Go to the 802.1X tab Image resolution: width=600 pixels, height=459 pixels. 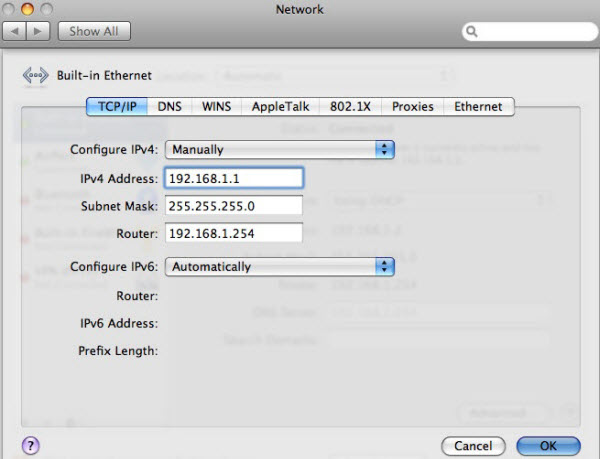[x=349, y=106]
